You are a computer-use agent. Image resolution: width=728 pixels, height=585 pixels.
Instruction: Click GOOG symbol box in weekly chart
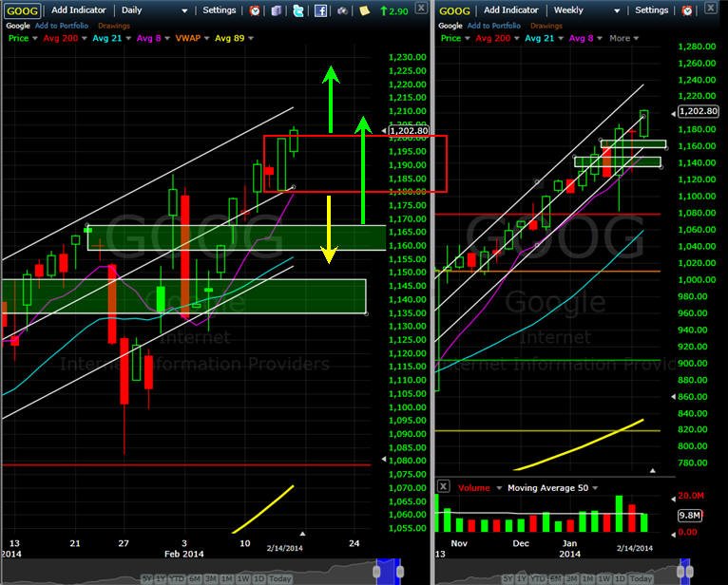(x=454, y=10)
